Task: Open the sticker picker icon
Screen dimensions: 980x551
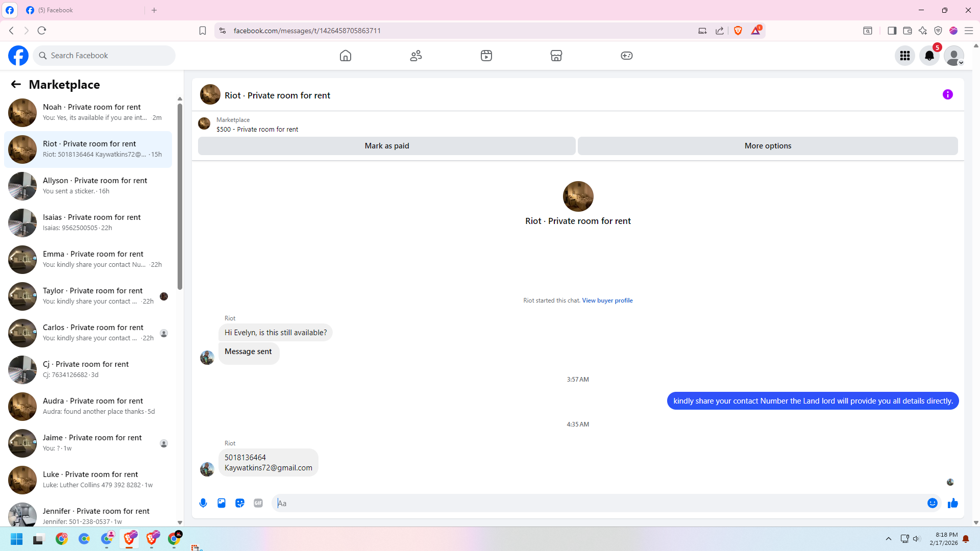Action: (240, 503)
